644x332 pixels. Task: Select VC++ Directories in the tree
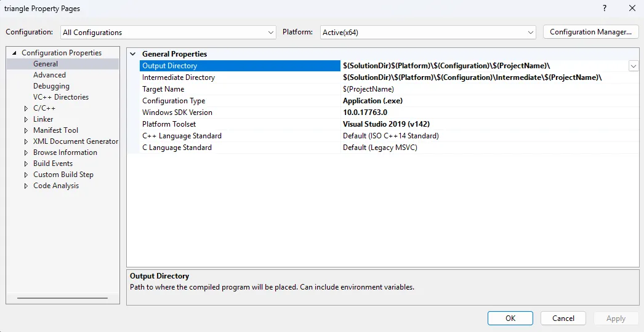click(60, 97)
